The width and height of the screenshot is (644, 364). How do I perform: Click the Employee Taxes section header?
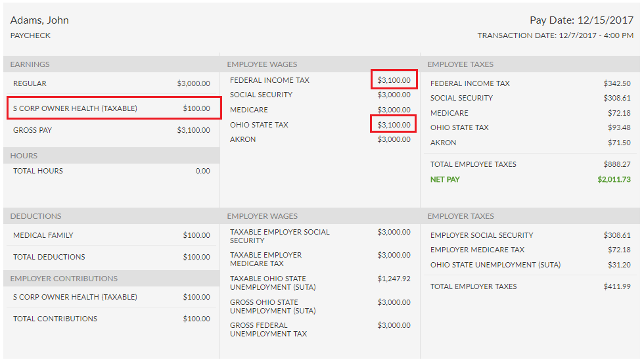click(460, 64)
